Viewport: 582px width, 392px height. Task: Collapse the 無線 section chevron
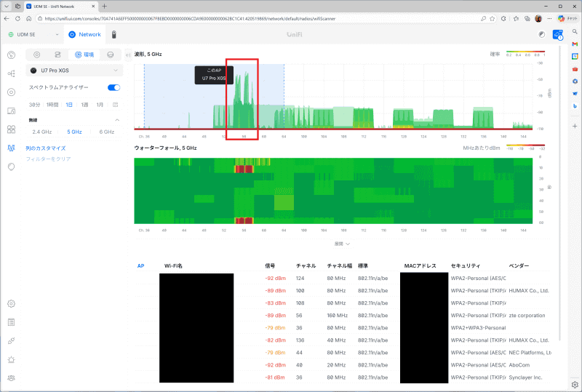coord(117,120)
